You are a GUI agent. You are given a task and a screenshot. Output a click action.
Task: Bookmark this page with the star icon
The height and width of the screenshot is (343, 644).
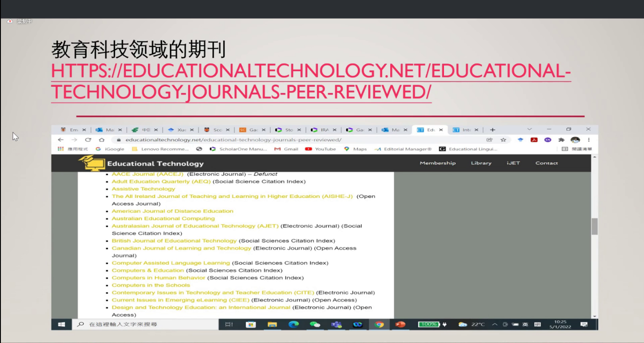(503, 140)
